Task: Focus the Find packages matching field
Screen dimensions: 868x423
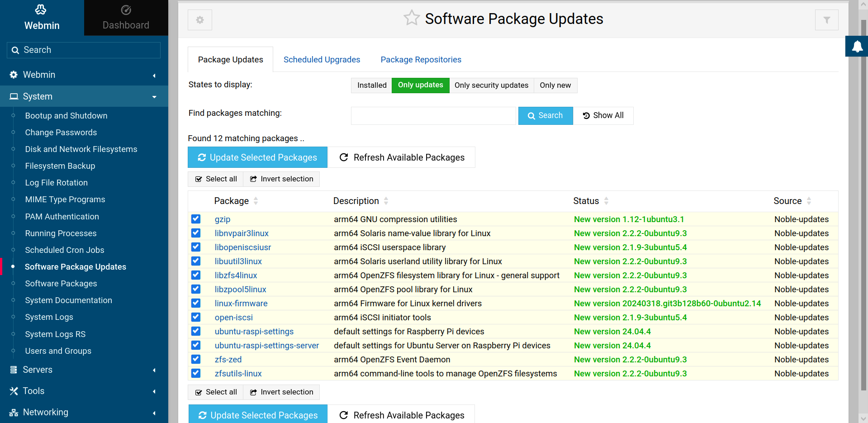Action: 433,115
